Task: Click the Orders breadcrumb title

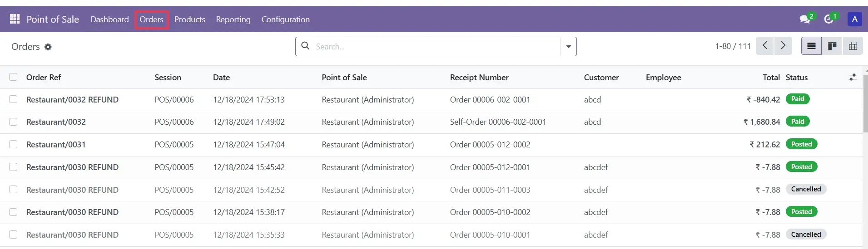Action: (25, 47)
